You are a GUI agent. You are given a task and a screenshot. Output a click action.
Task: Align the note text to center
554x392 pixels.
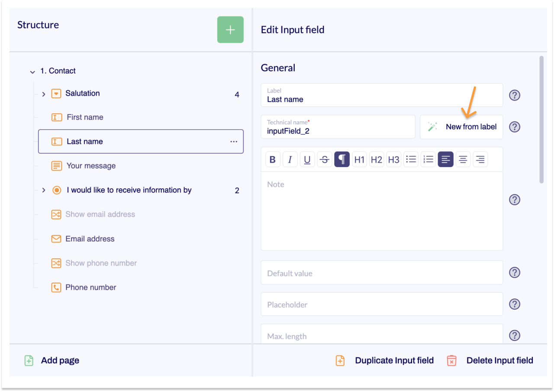click(x=463, y=159)
